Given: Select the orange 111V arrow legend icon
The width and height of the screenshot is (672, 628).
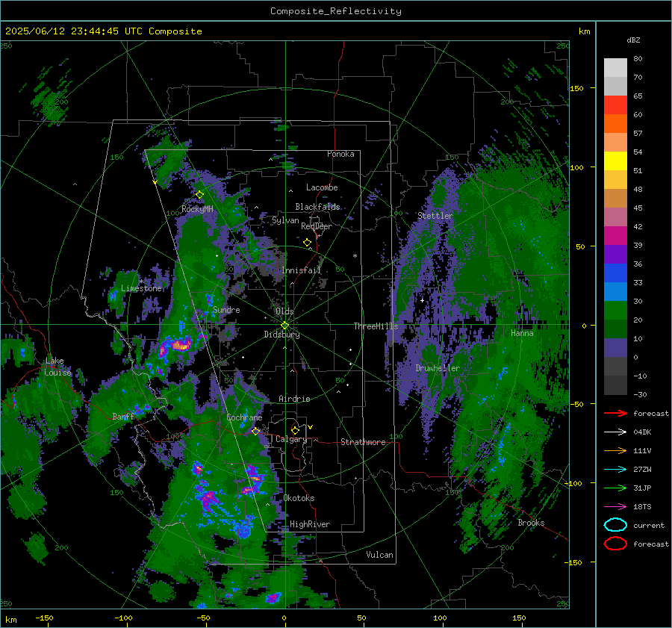Looking at the screenshot, I should (x=615, y=450).
